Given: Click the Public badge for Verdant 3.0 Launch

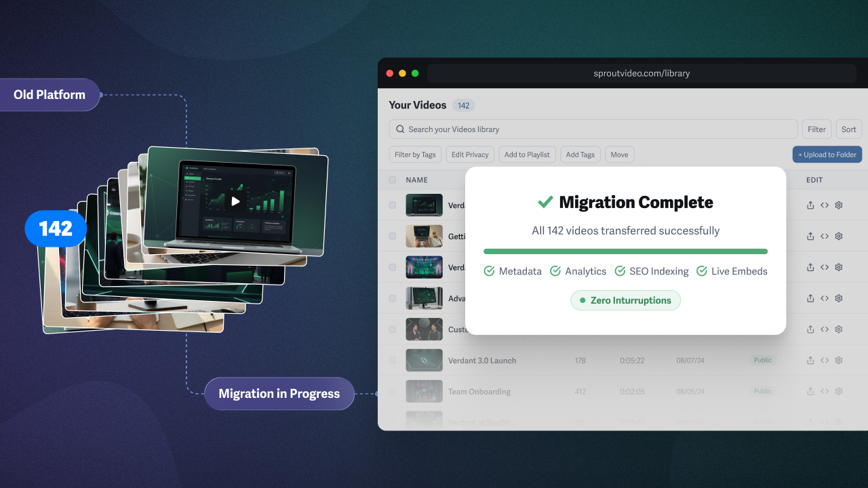Looking at the screenshot, I should click(x=763, y=361).
